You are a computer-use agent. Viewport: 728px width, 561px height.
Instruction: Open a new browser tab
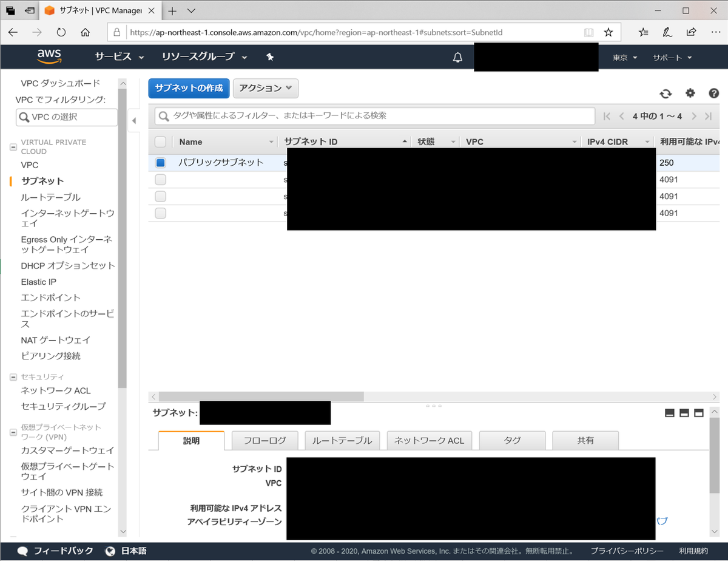pyautogui.click(x=172, y=11)
